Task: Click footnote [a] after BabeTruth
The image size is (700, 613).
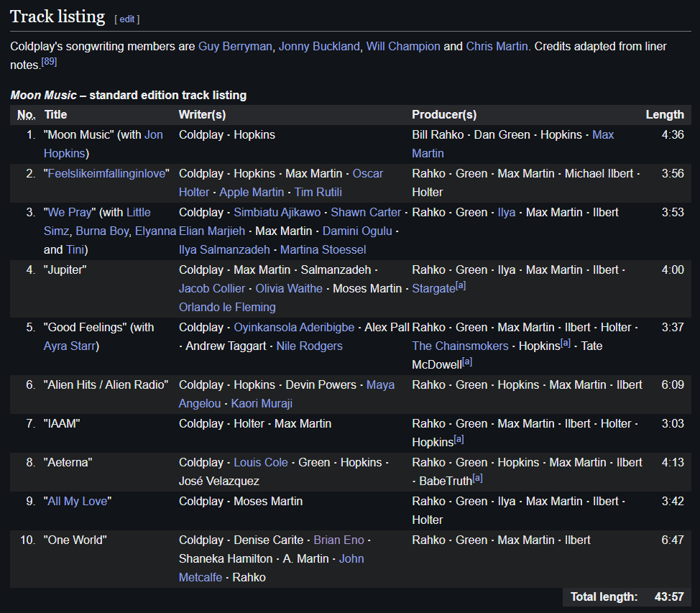Action: (478, 479)
